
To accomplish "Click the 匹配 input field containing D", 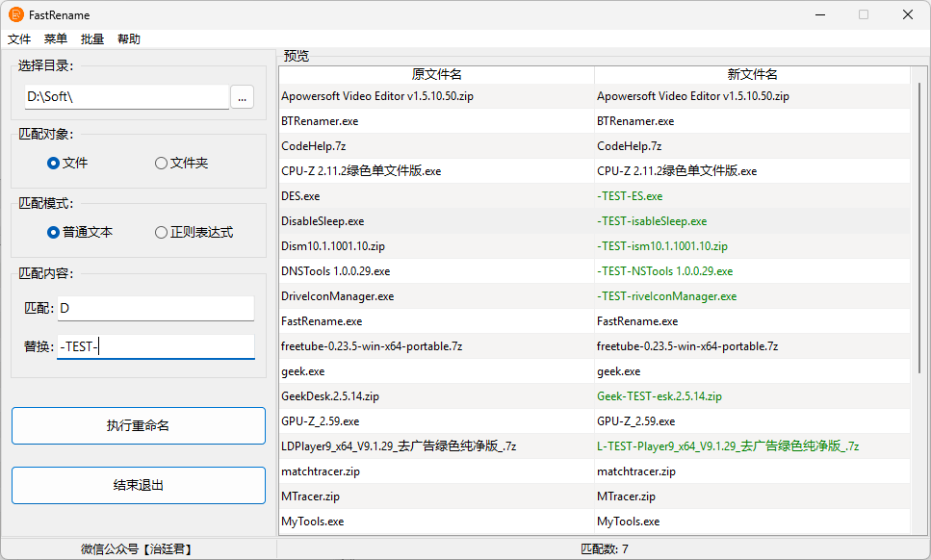I will (156, 309).
